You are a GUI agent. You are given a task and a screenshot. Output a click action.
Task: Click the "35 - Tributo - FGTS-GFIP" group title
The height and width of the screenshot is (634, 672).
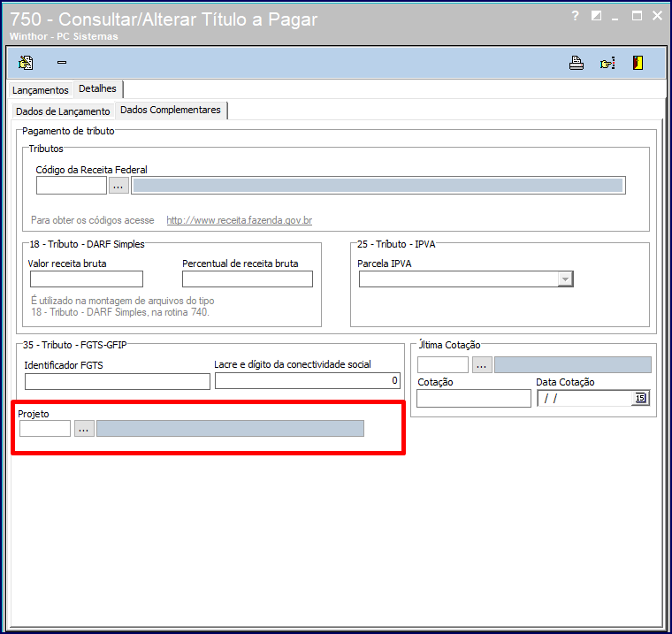75,345
